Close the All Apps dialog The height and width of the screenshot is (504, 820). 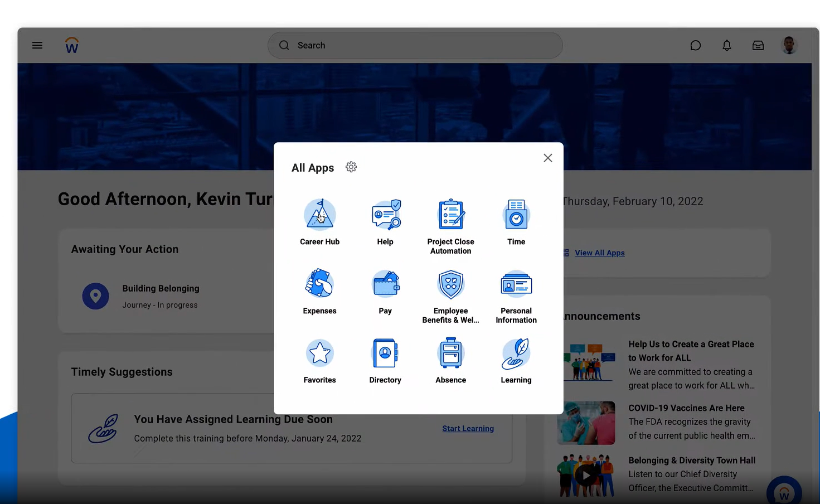[548, 158]
